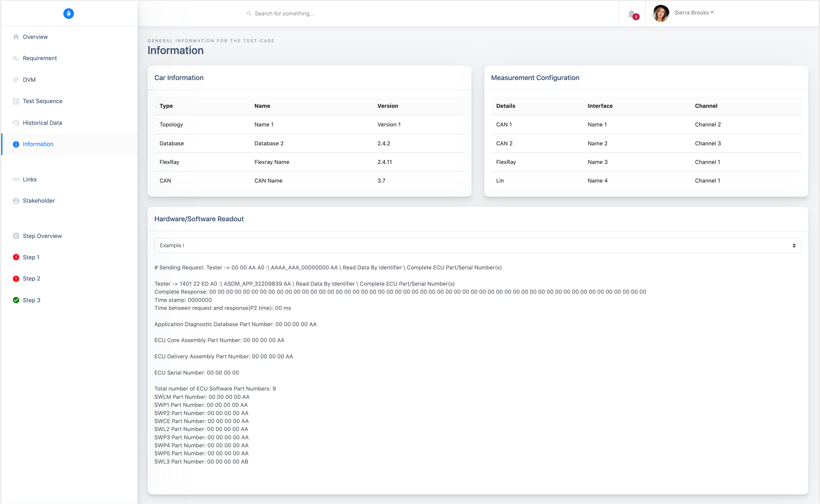Click the Requirement checklist icon

pyautogui.click(x=16, y=58)
